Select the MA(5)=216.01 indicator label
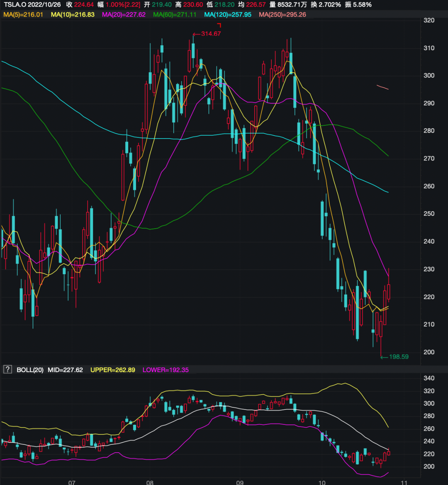448x485 pixels. tap(24, 15)
